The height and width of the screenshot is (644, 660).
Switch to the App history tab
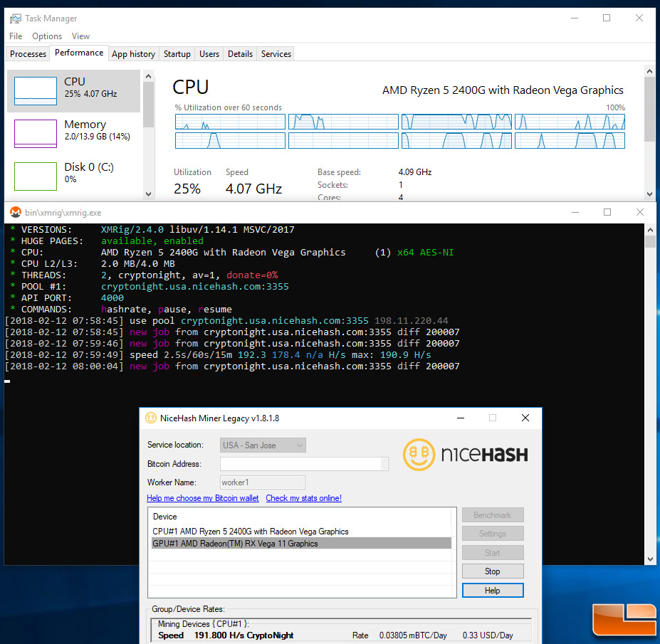pyautogui.click(x=133, y=54)
